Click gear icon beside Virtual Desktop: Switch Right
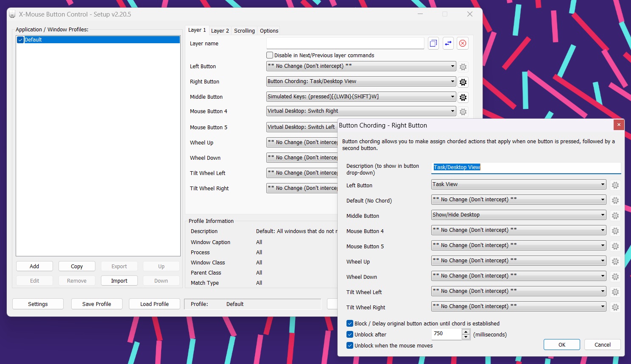 click(463, 112)
